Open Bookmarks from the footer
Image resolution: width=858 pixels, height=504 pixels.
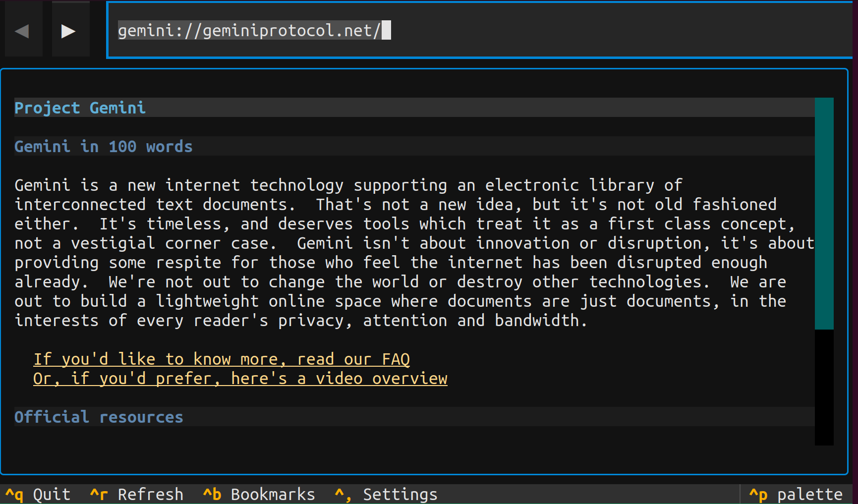273,495
